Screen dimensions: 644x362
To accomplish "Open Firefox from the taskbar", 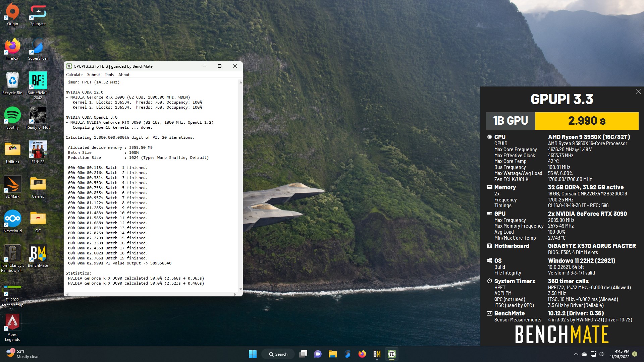I will 362,354.
